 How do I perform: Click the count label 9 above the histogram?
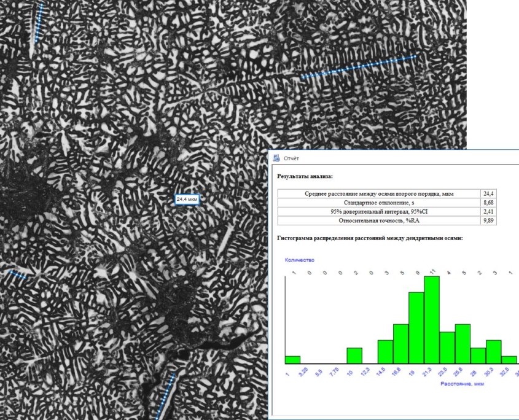coord(418,273)
